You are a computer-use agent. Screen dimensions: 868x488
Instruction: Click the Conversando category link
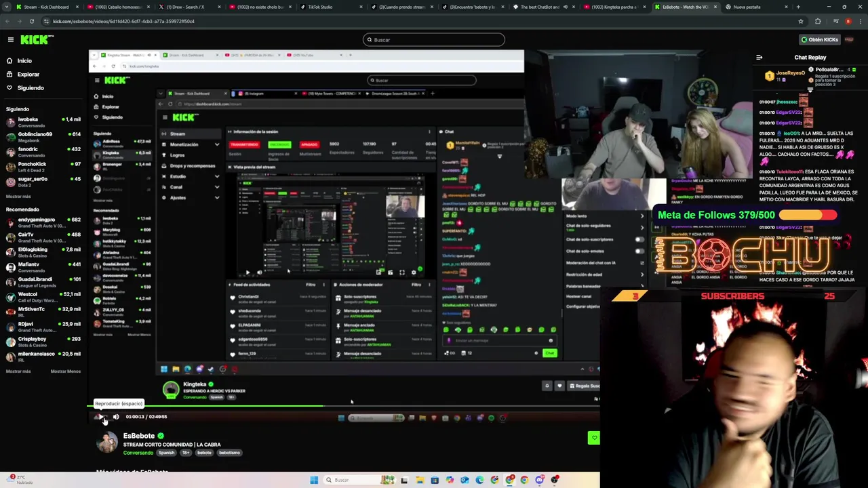[138, 453]
